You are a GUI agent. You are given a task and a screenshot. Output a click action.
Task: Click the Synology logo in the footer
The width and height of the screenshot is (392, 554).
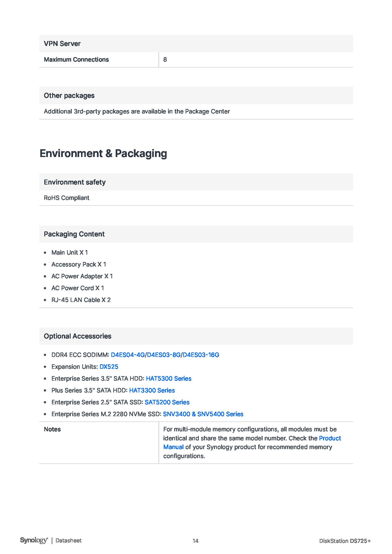(34, 540)
